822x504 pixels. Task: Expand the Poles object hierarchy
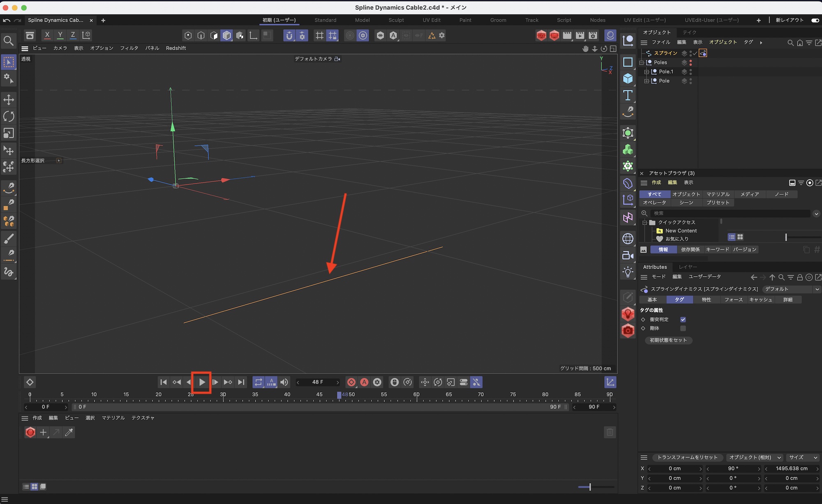(x=642, y=62)
